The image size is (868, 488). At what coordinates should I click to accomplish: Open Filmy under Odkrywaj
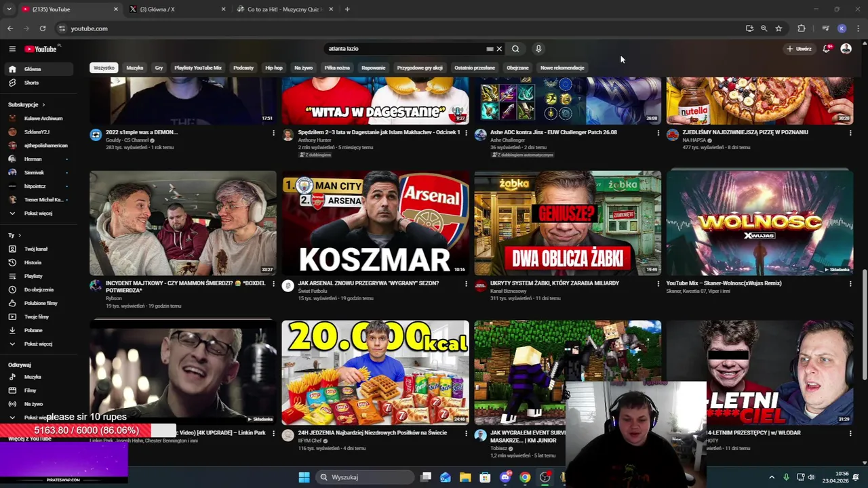37,390
